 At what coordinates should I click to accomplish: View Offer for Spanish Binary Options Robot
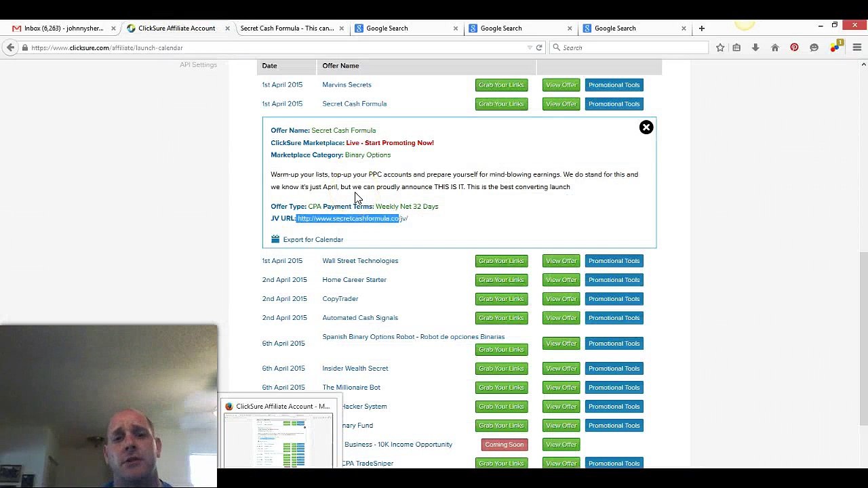point(561,343)
